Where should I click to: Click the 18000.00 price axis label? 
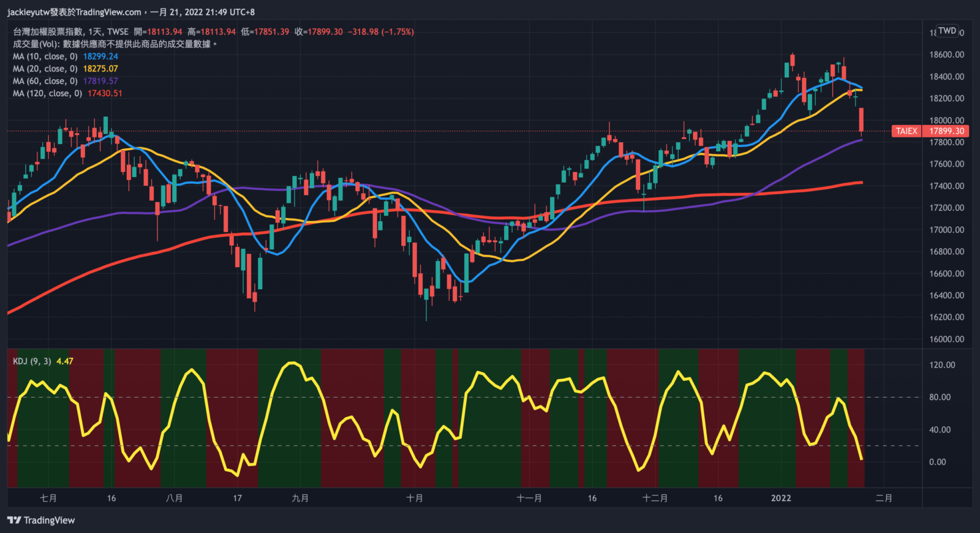coord(946,120)
